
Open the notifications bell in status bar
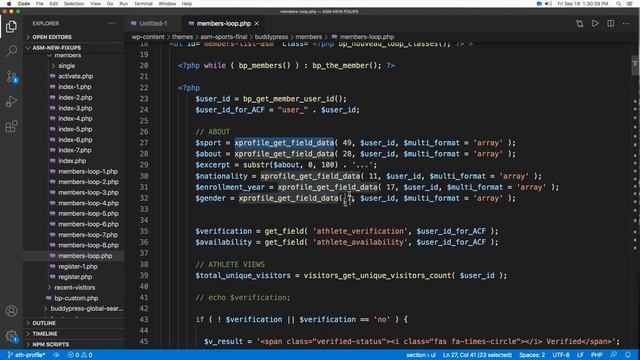click(x=628, y=355)
